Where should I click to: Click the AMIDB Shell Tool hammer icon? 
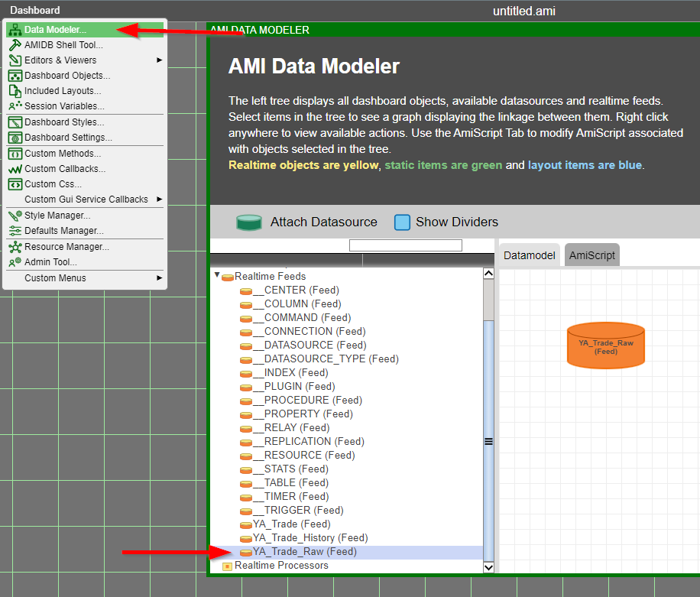[15, 45]
